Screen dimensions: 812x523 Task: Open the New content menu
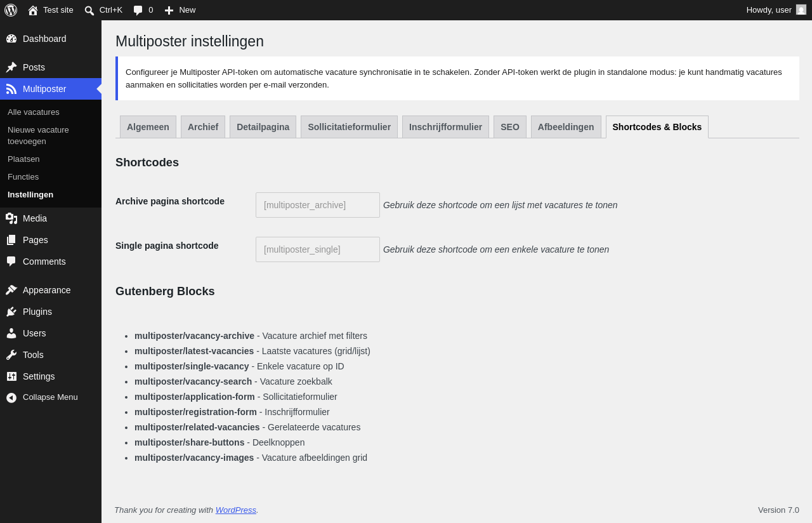180,10
